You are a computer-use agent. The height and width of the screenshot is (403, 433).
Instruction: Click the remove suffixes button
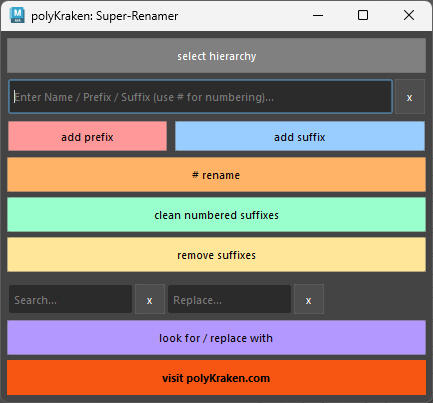216,255
